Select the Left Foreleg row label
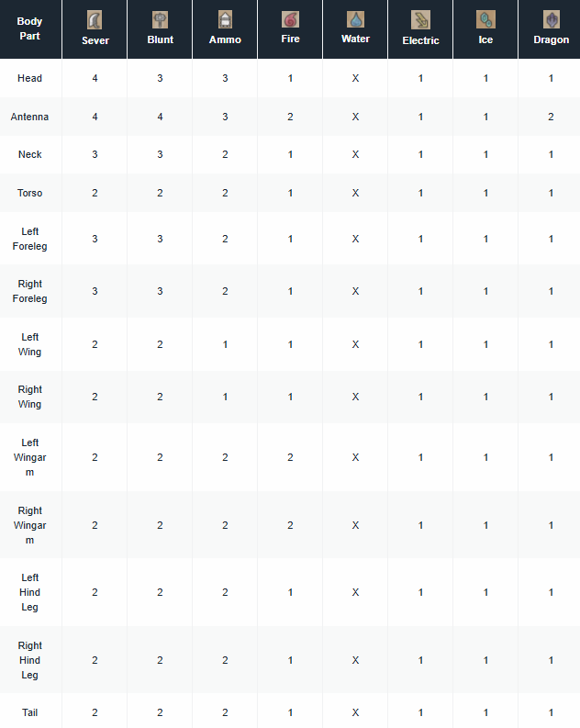The image size is (580, 728). click(x=30, y=239)
